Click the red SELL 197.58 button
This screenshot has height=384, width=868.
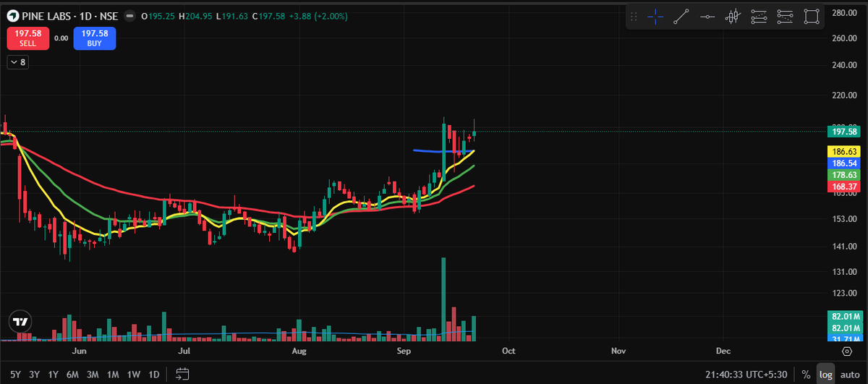tap(28, 38)
